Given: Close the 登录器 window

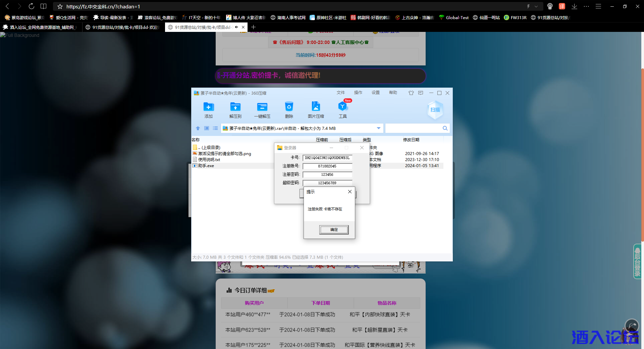Looking at the screenshot, I should pyautogui.click(x=362, y=148).
